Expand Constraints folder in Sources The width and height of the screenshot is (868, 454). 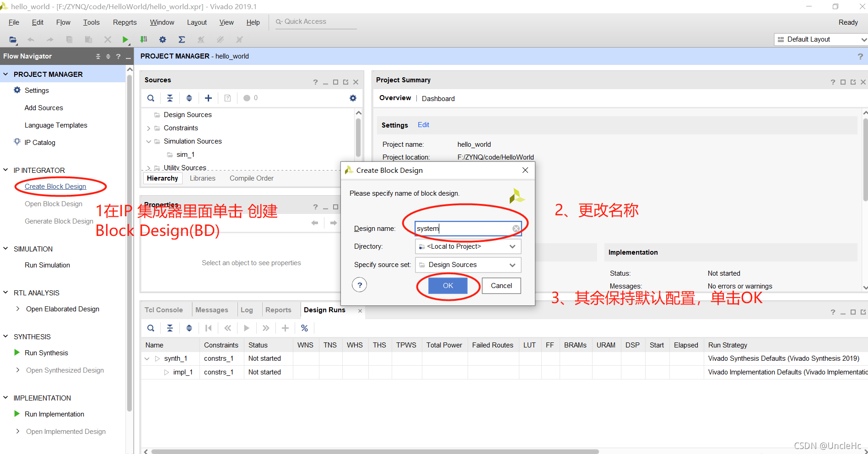pos(148,128)
